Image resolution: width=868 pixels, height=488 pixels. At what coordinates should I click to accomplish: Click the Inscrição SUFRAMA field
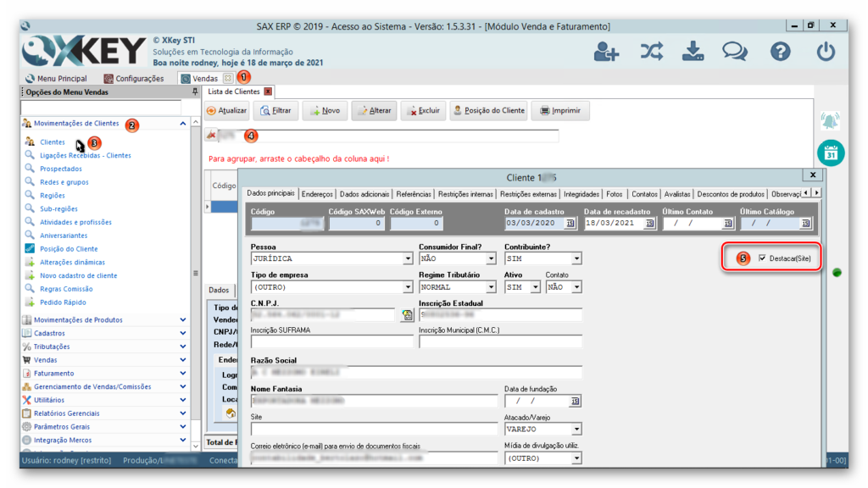(x=331, y=342)
